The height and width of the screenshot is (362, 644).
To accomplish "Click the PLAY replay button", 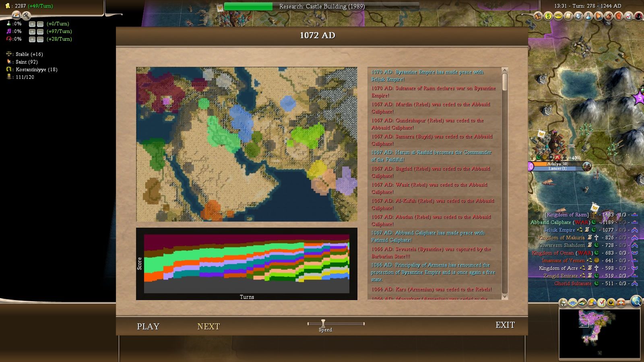I will [x=148, y=326].
